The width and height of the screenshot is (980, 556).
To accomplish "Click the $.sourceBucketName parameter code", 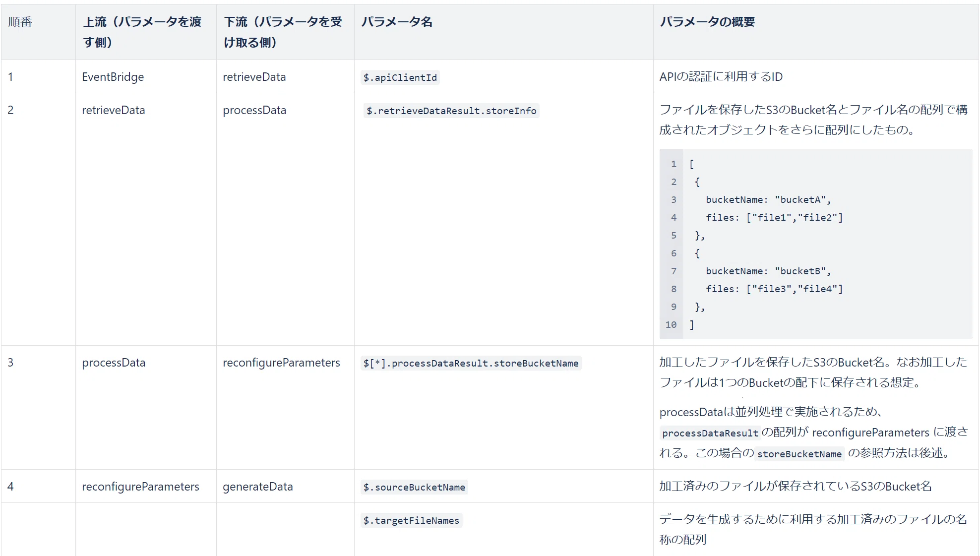I will tap(414, 487).
